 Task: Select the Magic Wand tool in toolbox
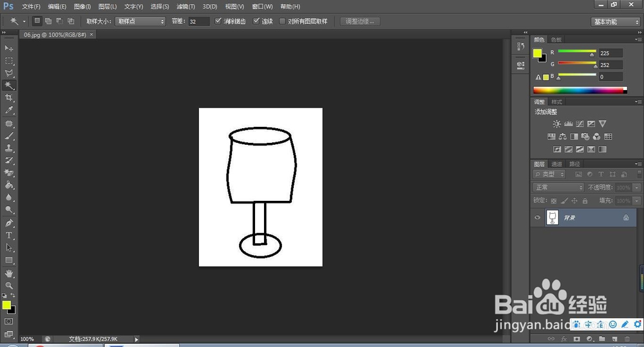click(8, 86)
